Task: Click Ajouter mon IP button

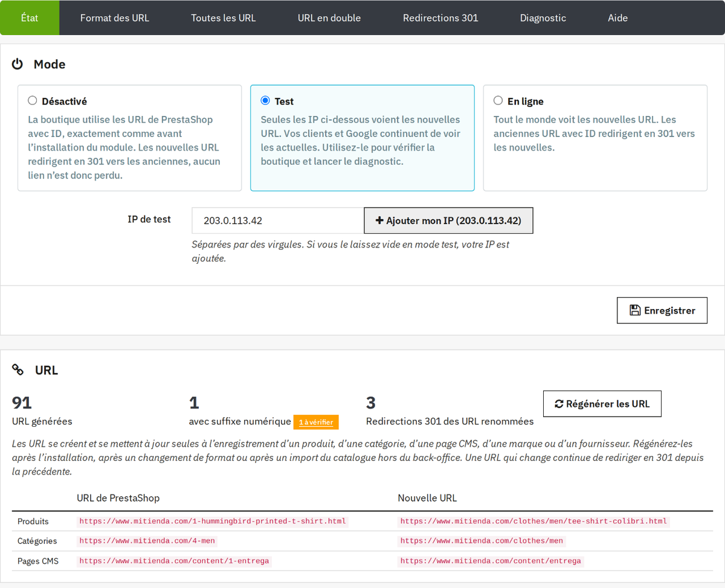Action: click(x=448, y=220)
